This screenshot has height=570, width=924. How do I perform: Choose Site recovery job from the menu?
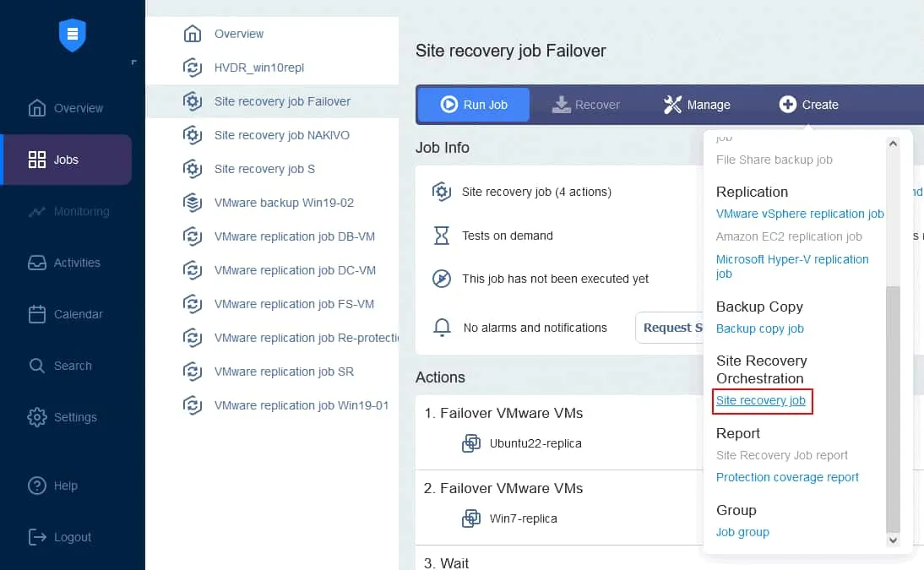tap(761, 401)
